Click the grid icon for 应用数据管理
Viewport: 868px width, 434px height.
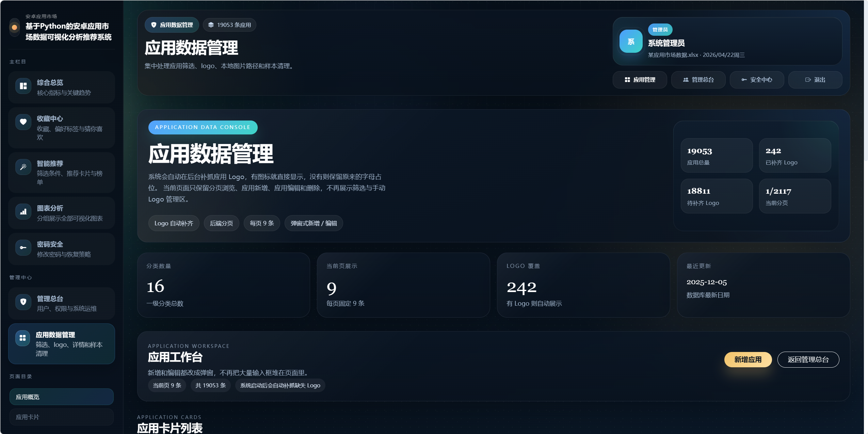[23, 338]
